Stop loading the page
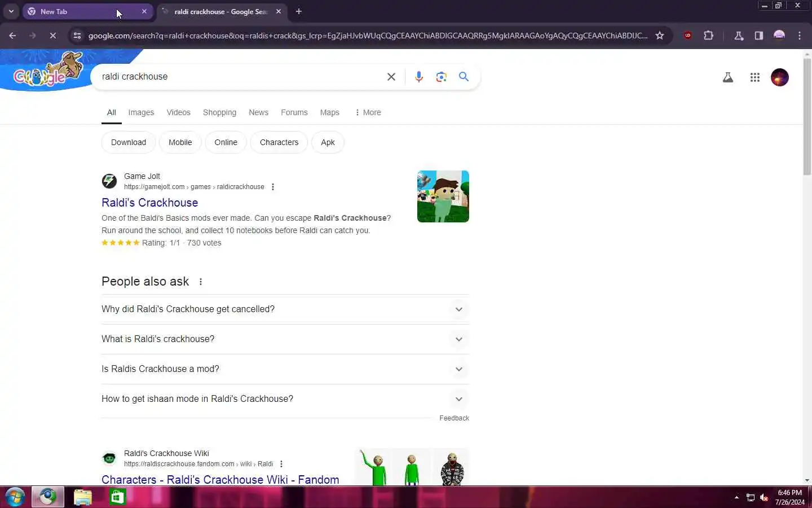This screenshot has width=812, height=508. tap(52, 36)
